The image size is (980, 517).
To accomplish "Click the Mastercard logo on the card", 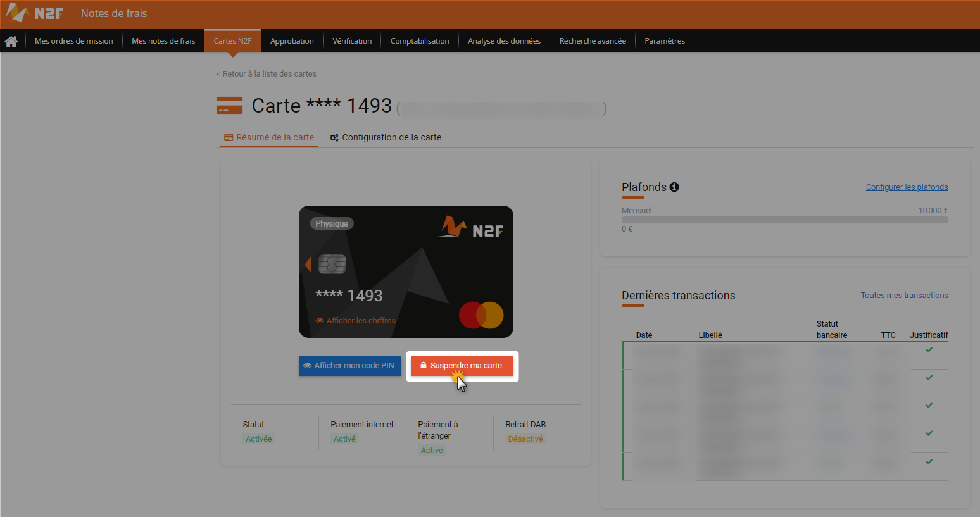I will tap(481, 315).
